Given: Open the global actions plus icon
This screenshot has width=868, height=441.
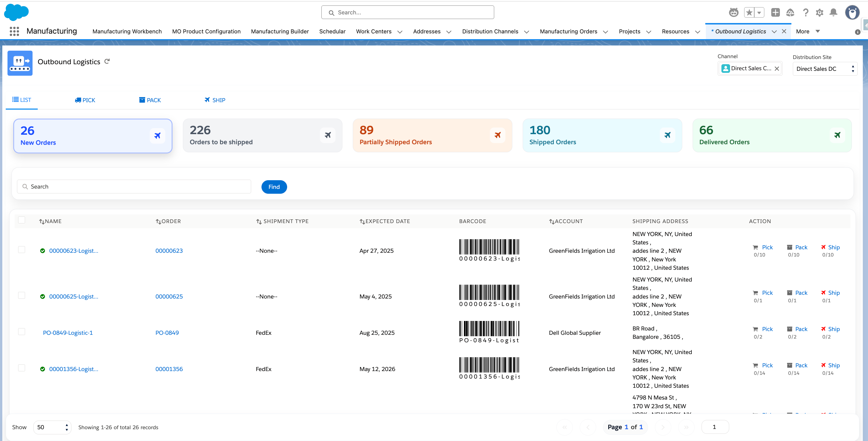Looking at the screenshot, I should pos(775,12).
